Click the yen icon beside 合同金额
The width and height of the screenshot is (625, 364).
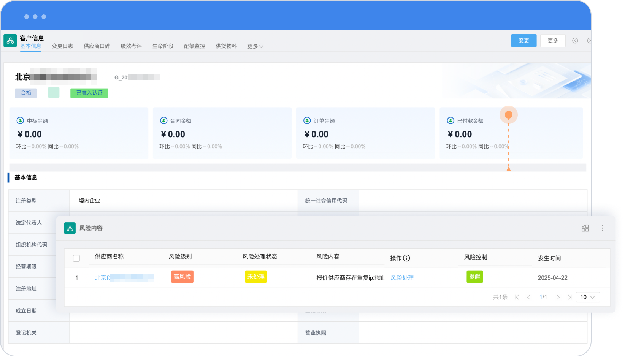pos(163,120)
